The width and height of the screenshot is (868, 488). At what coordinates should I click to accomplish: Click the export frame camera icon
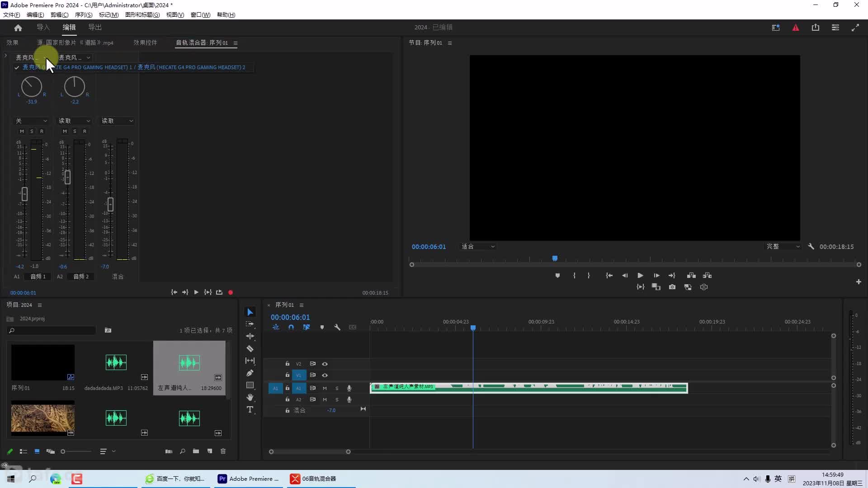pos(672,287)
